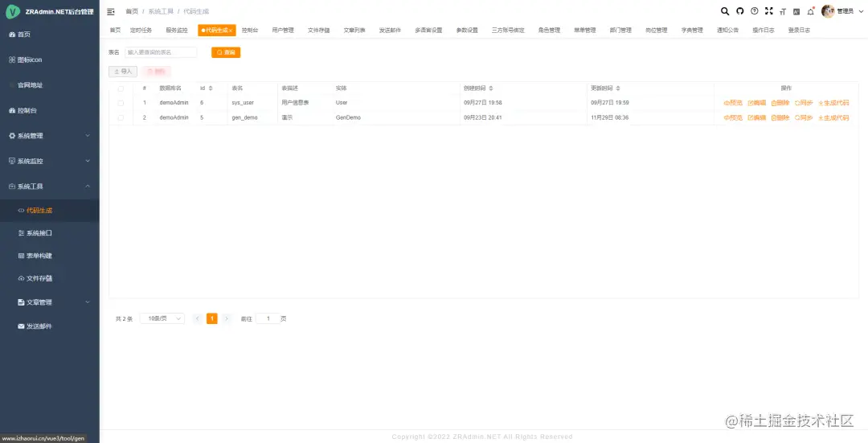Click the help question mark icon
This screenshot has height=443, width=868.
[755, 11]
